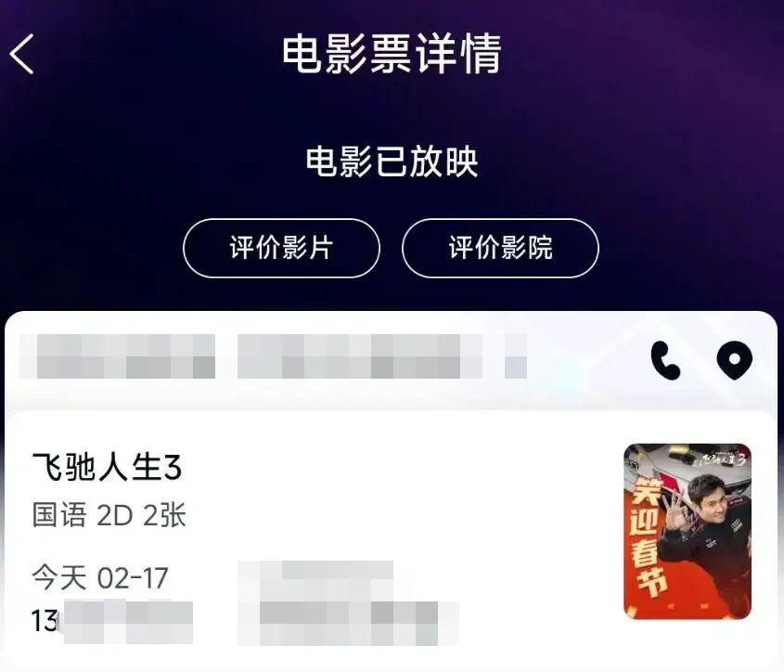Screen dimensions: 784x672
Task: Select the movie title 飞驰人生3
Action: (107, 468)
